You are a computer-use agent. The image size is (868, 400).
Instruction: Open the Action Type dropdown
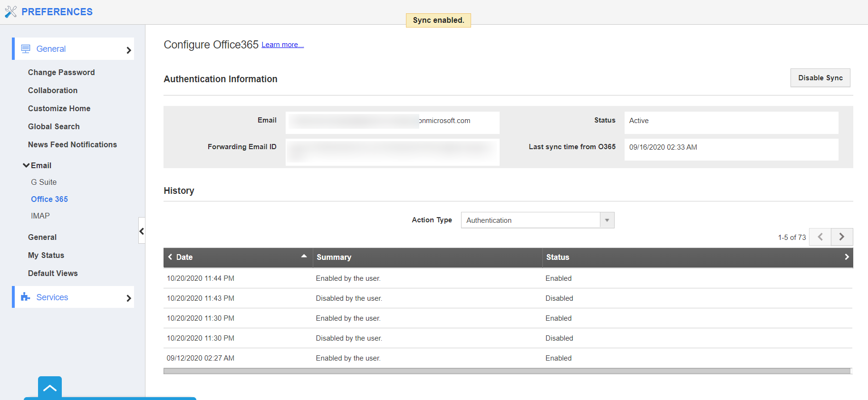coord(607,220)
